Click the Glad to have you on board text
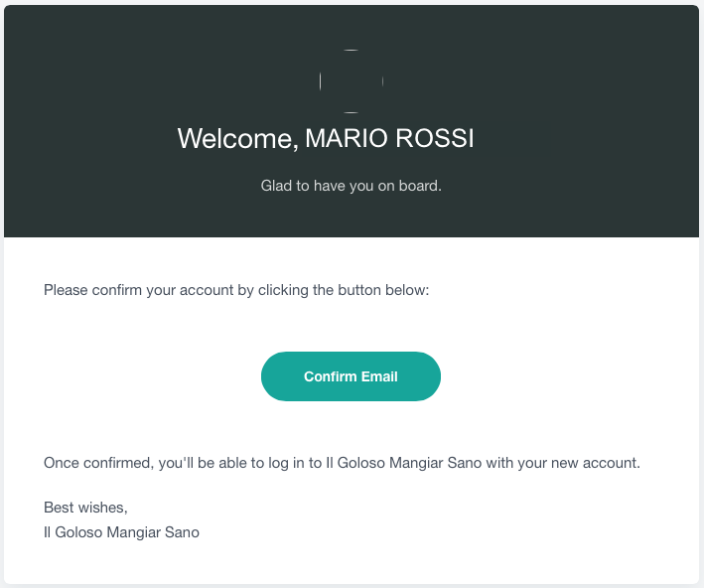Viewport: 704px width, 588px height. pyautogui.click(x=352, y=186)
